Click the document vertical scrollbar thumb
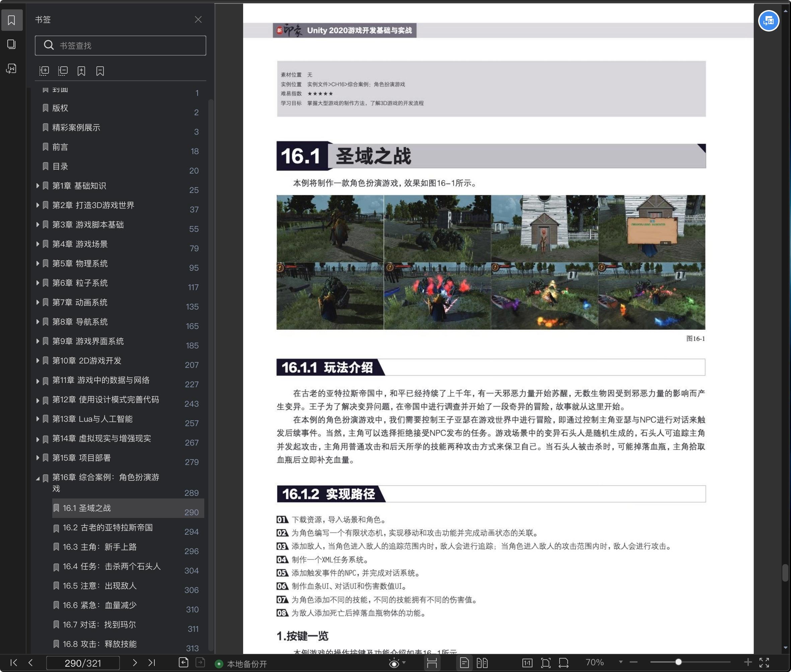This screenshot has width=791, height=672. 785,573
